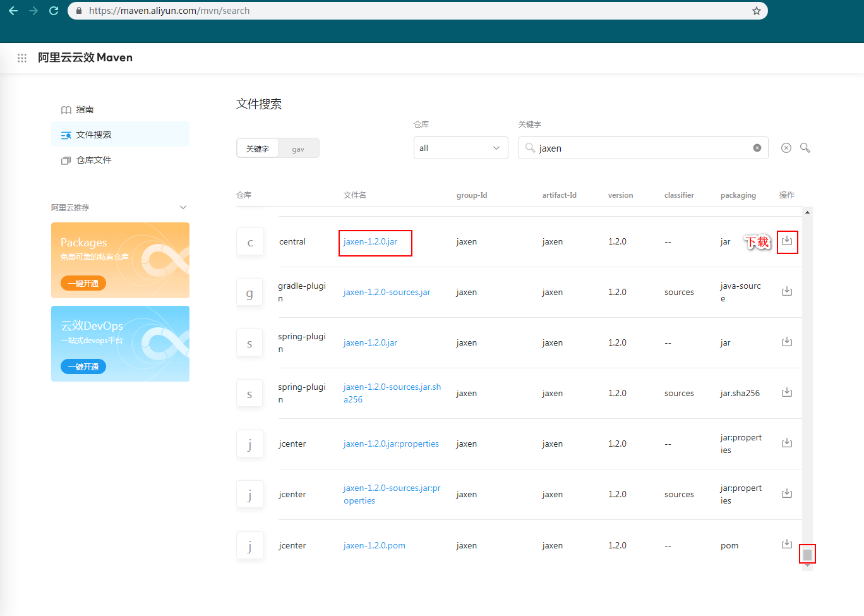Download spring-plugin jaxen-1.2.0.jar
864x616 pixels.
click(787, 342)
